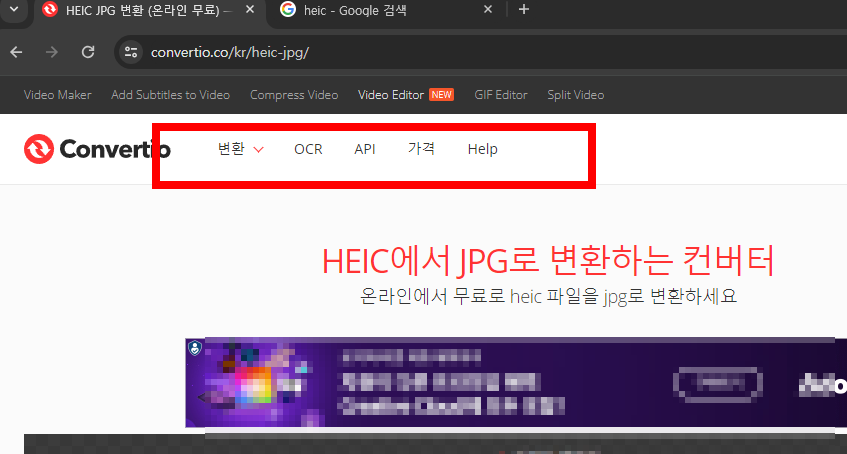Open Add Subtitles to Video link
The height and width of the screenshot is (454, 847).
pyautogui.click(x=171, y=95)
